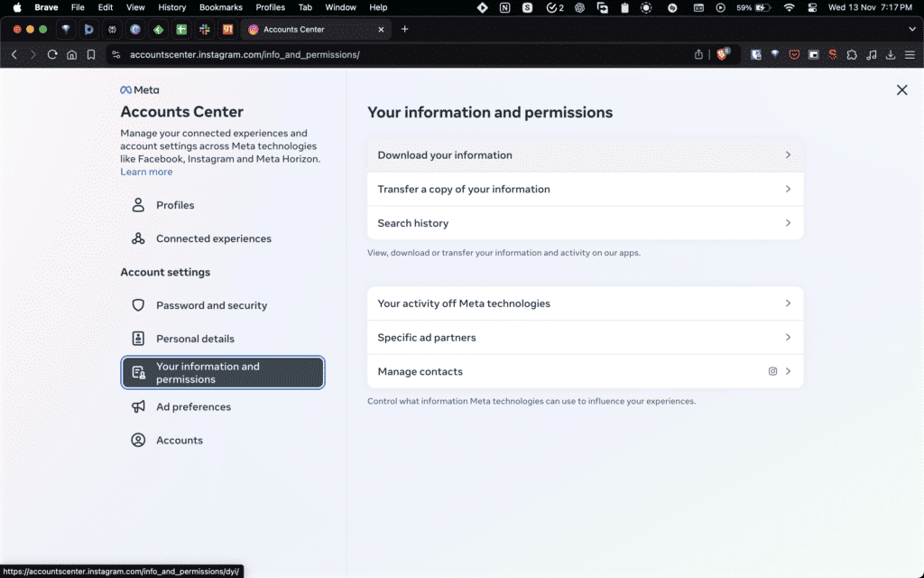Open the File menu
Screen dimensions: 924x578
pos(78,7)
